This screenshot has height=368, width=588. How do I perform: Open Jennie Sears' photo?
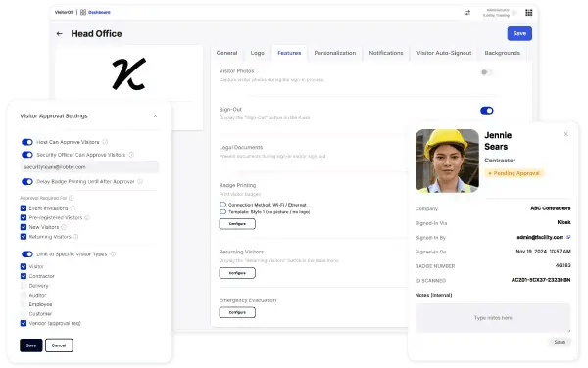pos(447,161)
